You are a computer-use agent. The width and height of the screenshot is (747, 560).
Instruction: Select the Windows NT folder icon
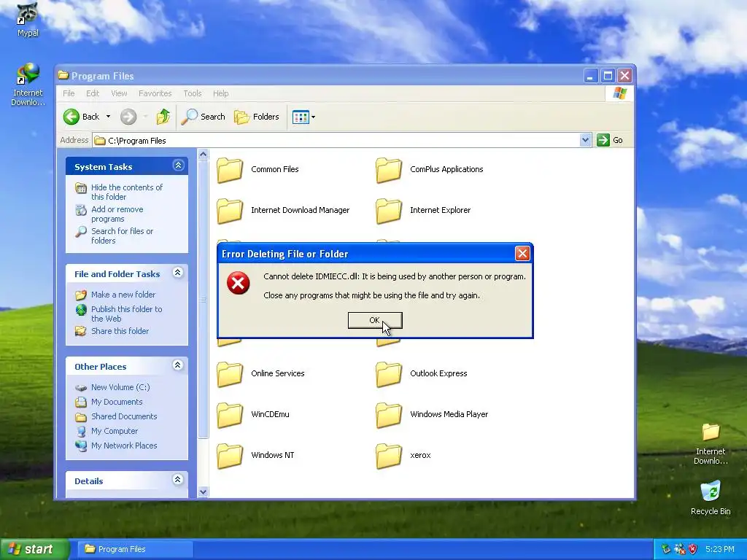pos(230,456)
